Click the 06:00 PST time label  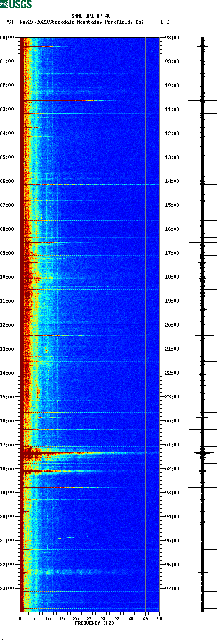click(x=7, y=181)
